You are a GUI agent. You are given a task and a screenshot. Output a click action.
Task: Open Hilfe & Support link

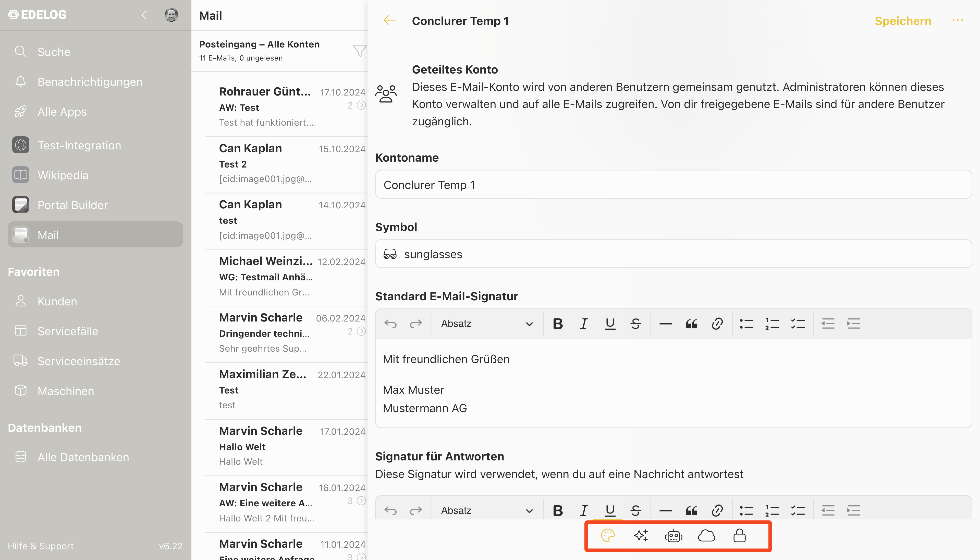(40, 546)
